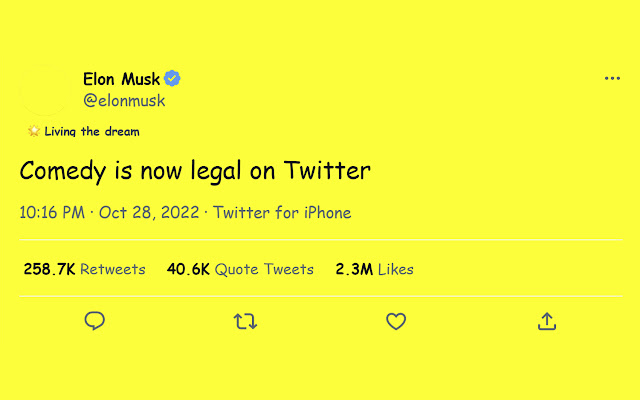Click the sparkle emoji beside the status
The height and width of the screenshot is (400, 640).
34,131
